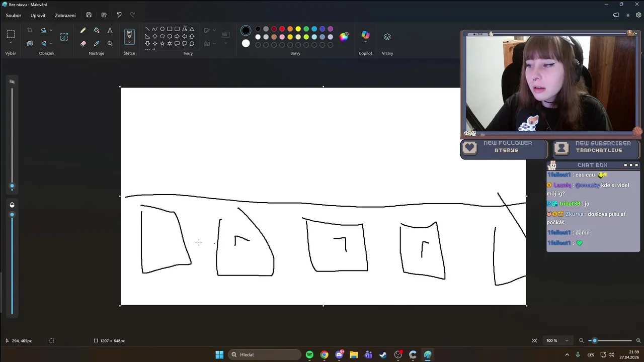The height and width of the screenshot is (362, 644).
Task: Click the Save icon in the title toolbar
Action: pos(89,15)
